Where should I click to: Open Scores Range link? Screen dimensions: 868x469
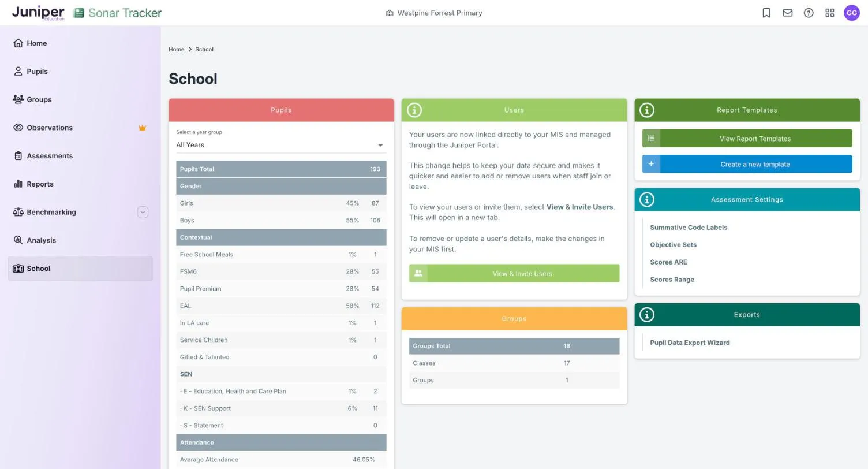pos(672,280)
